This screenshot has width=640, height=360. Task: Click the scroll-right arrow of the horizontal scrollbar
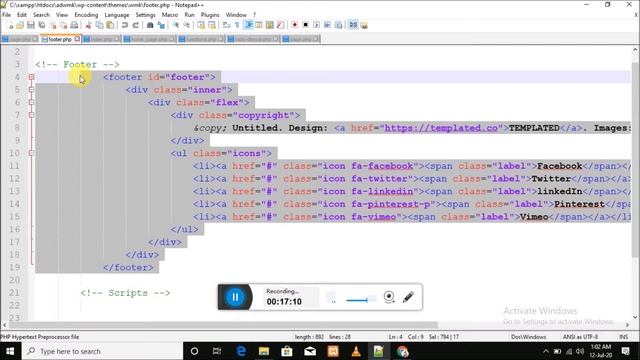627,325
